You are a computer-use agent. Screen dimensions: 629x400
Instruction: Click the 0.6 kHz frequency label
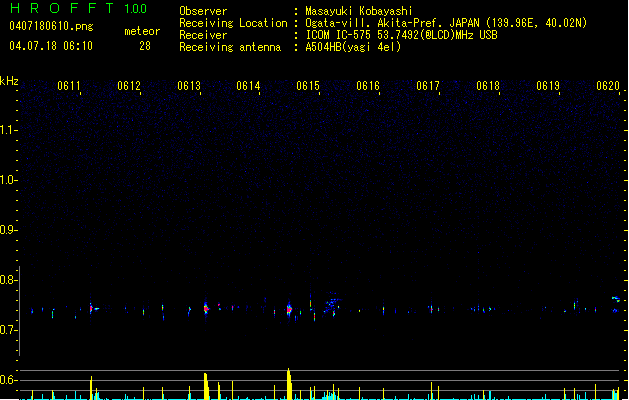click(8, 380)
